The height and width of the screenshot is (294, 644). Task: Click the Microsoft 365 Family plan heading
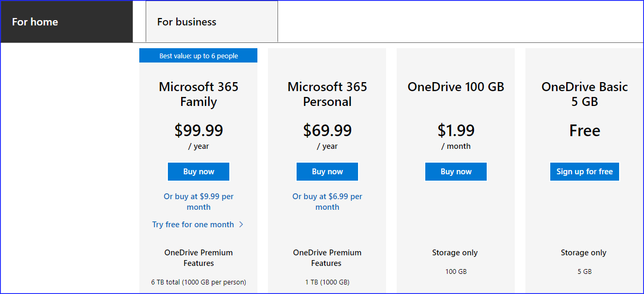[199, 94]
